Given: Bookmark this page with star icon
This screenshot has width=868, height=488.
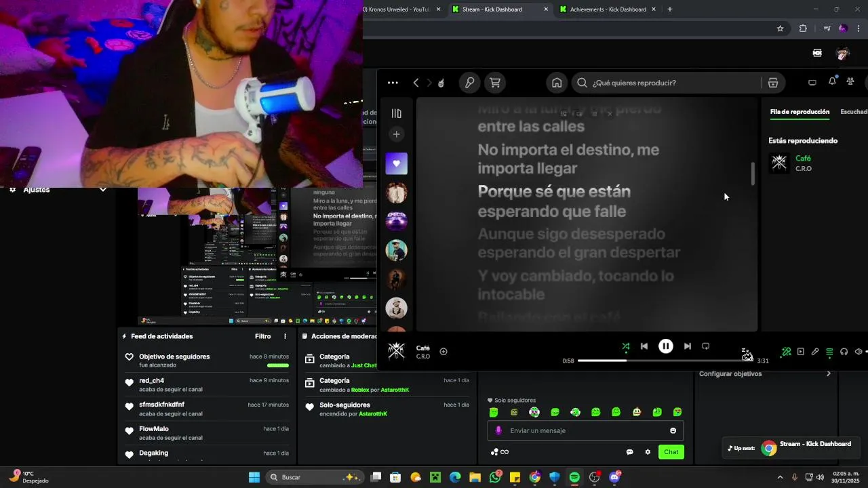Looking at the screenshot, I should click(x=780, y=28).
